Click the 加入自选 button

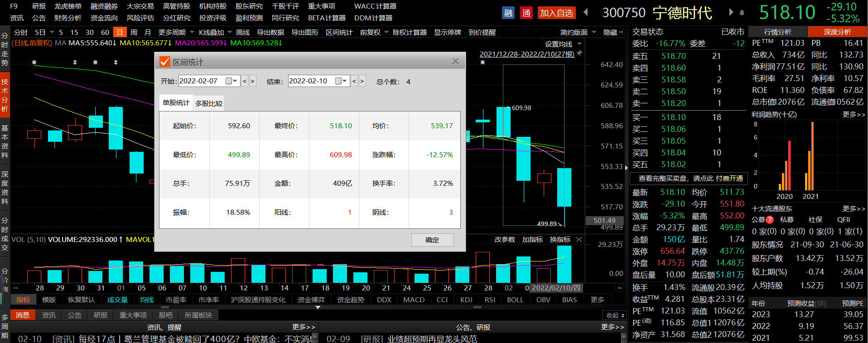(556, 13)
